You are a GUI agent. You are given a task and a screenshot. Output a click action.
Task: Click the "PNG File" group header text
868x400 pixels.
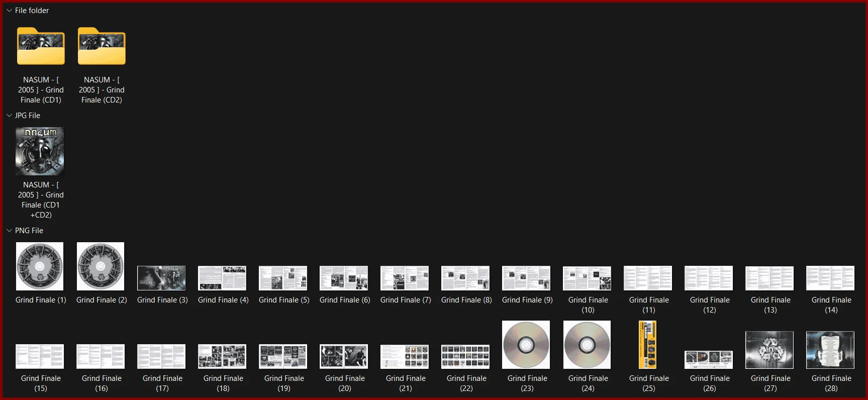(x=29, y=231)
